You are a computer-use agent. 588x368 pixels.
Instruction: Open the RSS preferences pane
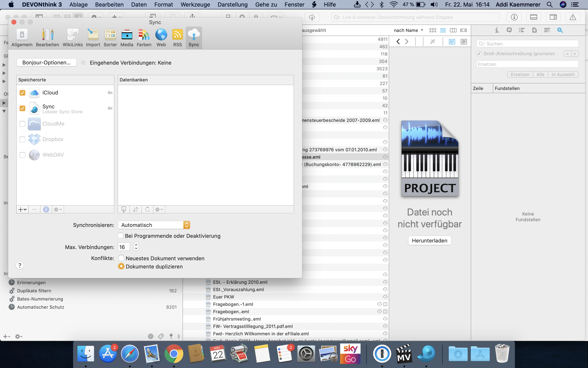click(x=177, y=38)
